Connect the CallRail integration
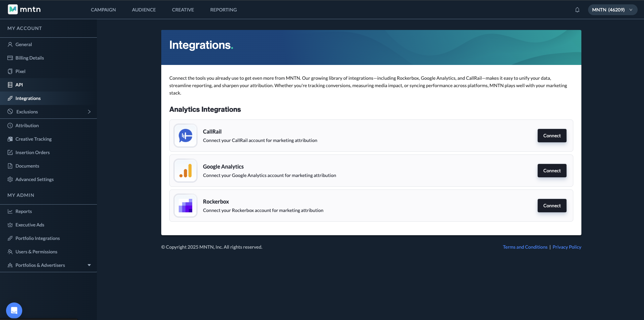 coord(552,136)
